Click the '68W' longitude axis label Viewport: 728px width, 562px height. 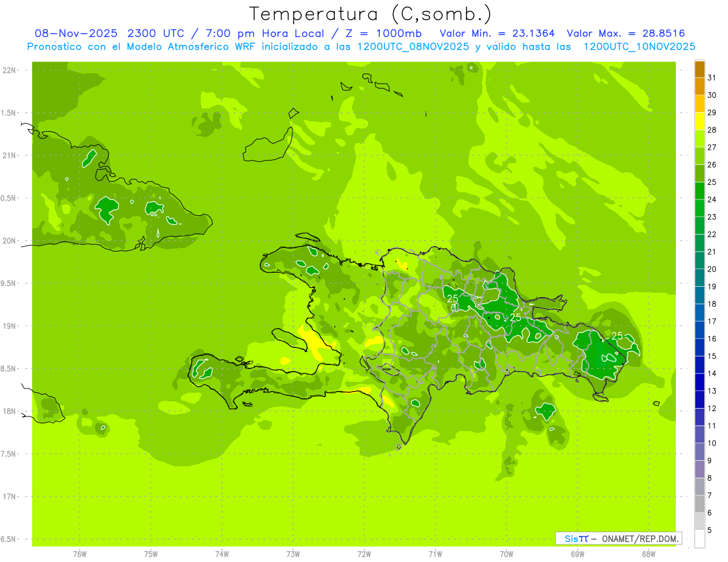649,554
